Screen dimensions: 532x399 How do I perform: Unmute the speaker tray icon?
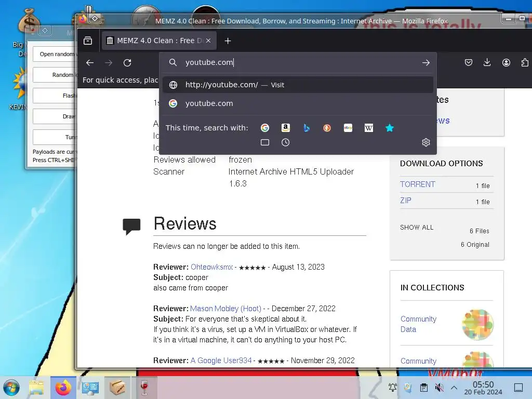pyautogui.click(x=439, y=388)
